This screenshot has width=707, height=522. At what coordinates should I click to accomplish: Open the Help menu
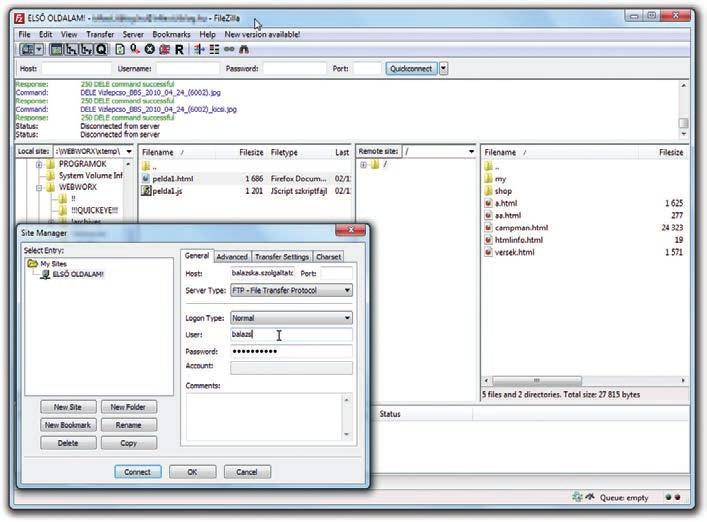tap(207, 34)
